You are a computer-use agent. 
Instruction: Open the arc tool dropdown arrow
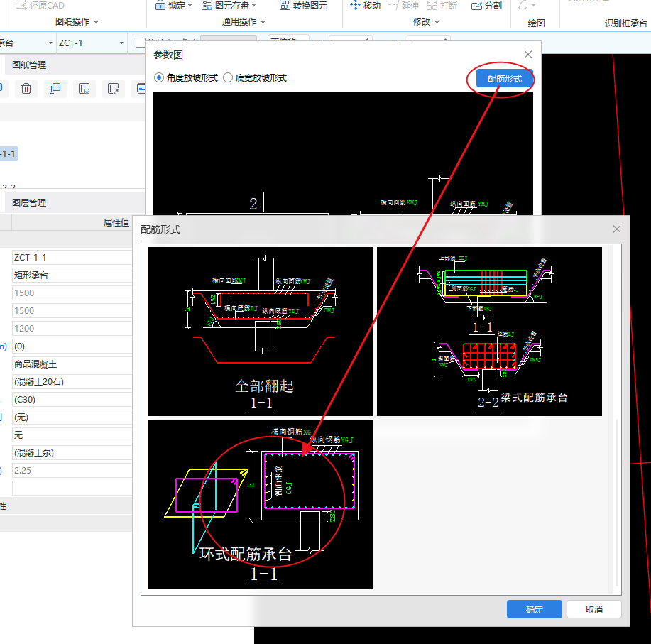(x=533, y=6)
